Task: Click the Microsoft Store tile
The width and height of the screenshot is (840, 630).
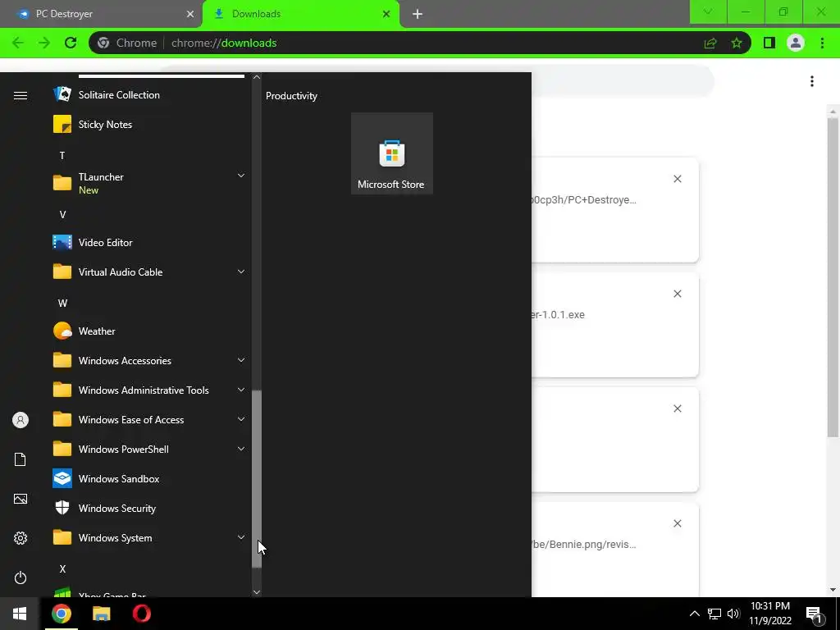Action: point(391,153)
